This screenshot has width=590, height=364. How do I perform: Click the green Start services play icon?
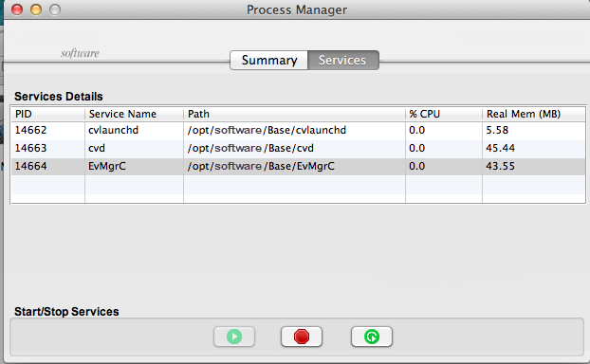(x=234, y=337)
